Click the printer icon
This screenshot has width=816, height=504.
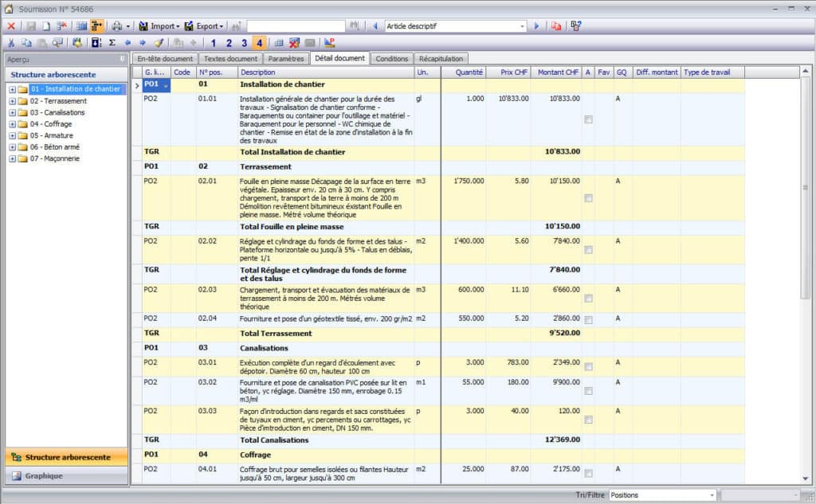[117, 26]
